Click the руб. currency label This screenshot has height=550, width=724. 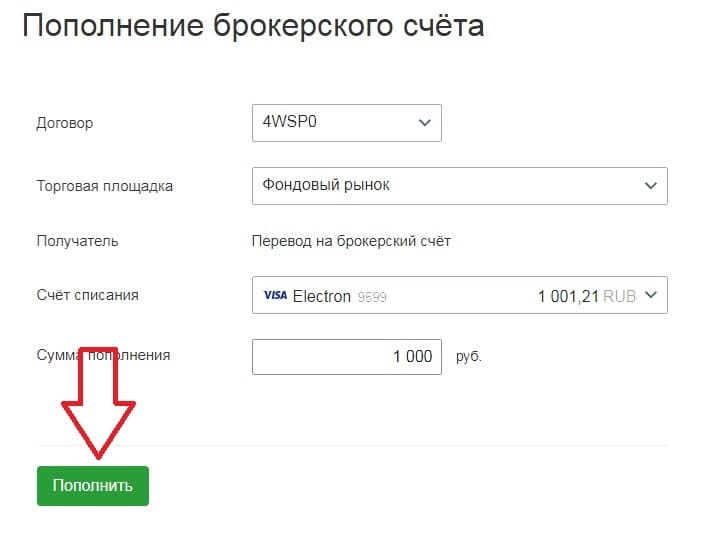click(469, 357)
